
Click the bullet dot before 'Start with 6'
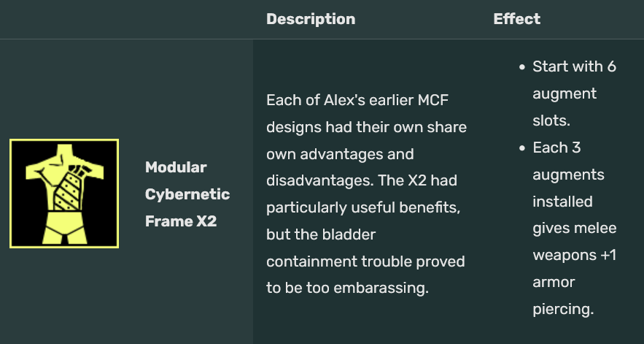(522, 67)
